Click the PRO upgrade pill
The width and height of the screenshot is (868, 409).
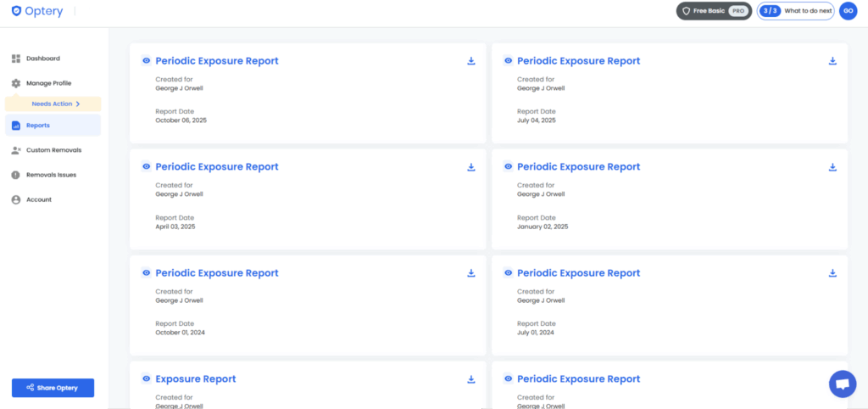(x=737, y=11)
